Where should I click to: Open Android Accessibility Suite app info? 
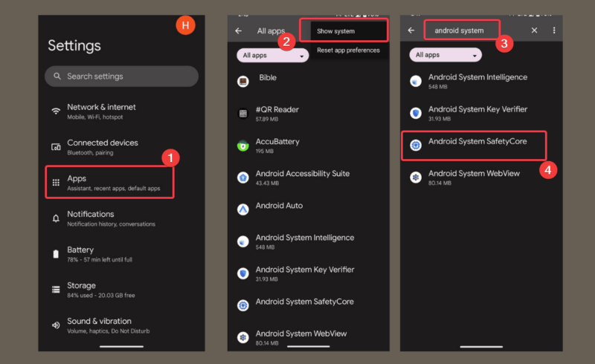coord(308,178)
